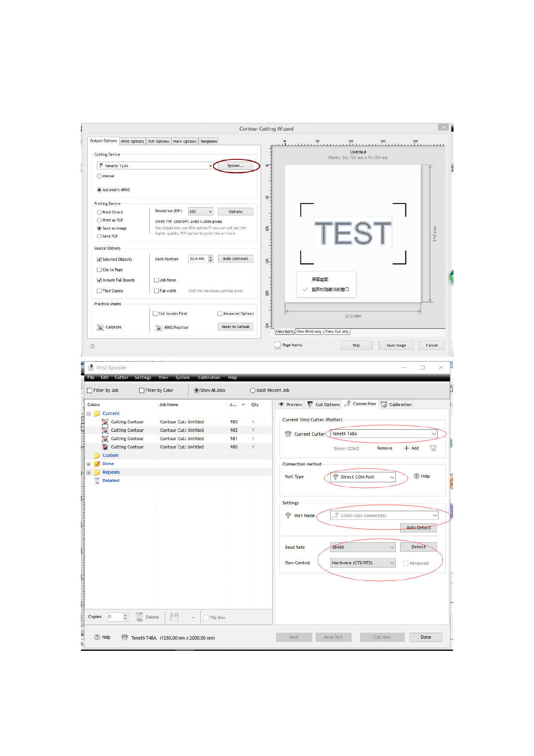Click the Calibrate icon in Practice Sheets
This screenshot has height=756, width=534.
pos(100,327)
